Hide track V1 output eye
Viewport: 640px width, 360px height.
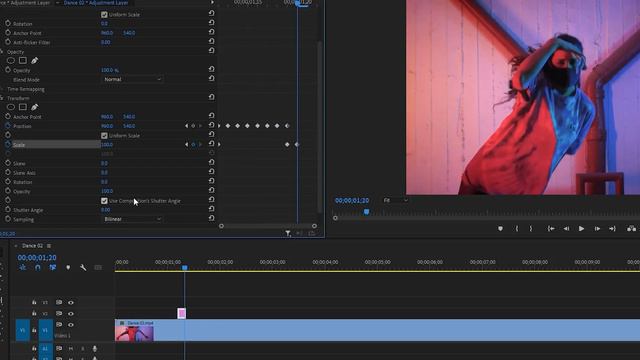[x=71, y=324]
